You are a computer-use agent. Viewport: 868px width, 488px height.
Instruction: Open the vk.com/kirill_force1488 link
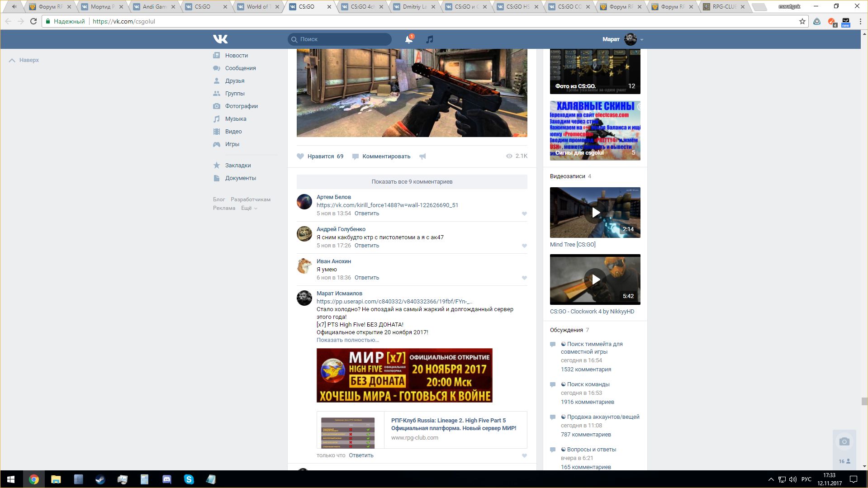click(x=387, y=205)
